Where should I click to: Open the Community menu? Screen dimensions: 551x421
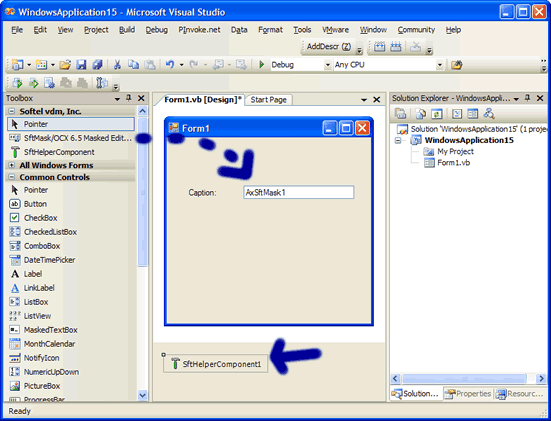tap(416, 30)
